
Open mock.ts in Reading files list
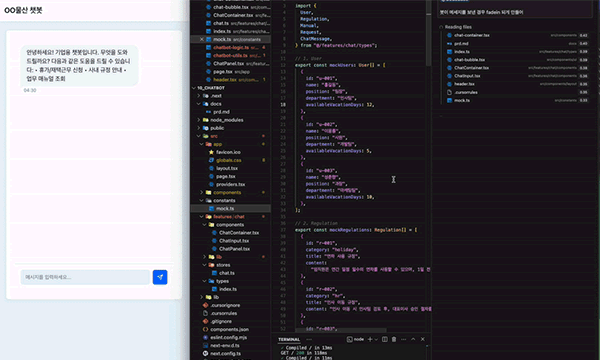[x=462, y=100]
